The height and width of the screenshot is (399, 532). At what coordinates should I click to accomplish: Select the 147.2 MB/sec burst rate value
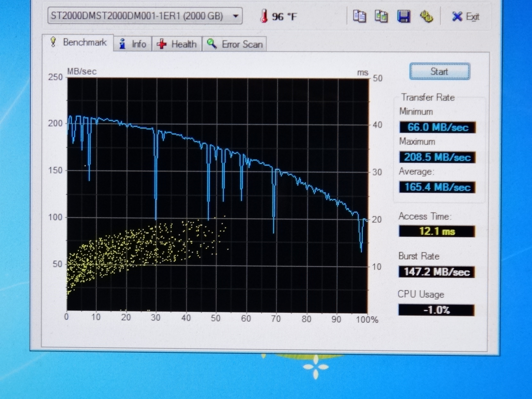(437, 272)
